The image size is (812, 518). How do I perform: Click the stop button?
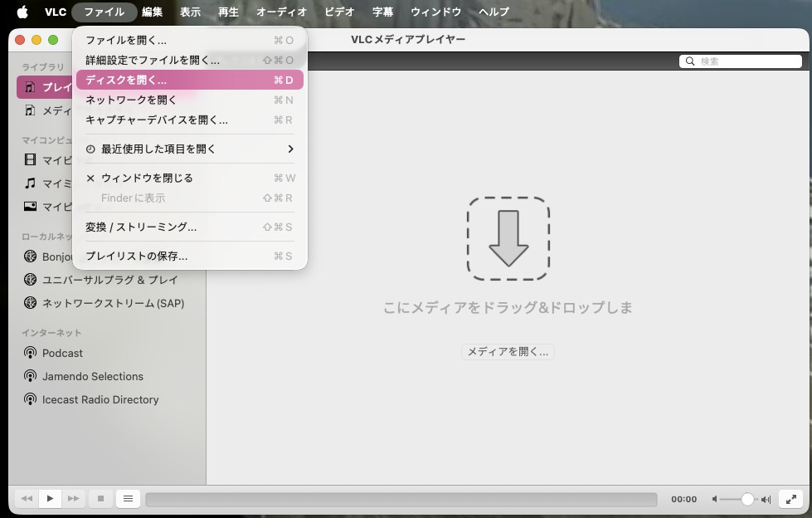(100, 499)
